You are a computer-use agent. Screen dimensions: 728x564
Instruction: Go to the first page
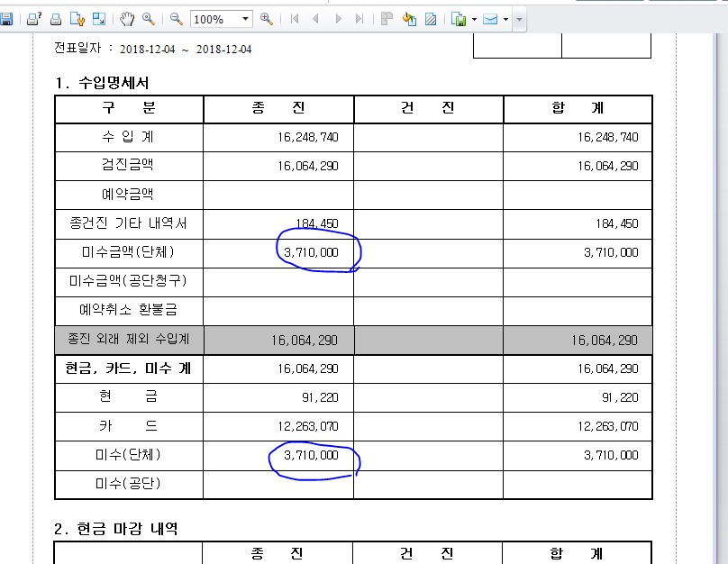295,19
